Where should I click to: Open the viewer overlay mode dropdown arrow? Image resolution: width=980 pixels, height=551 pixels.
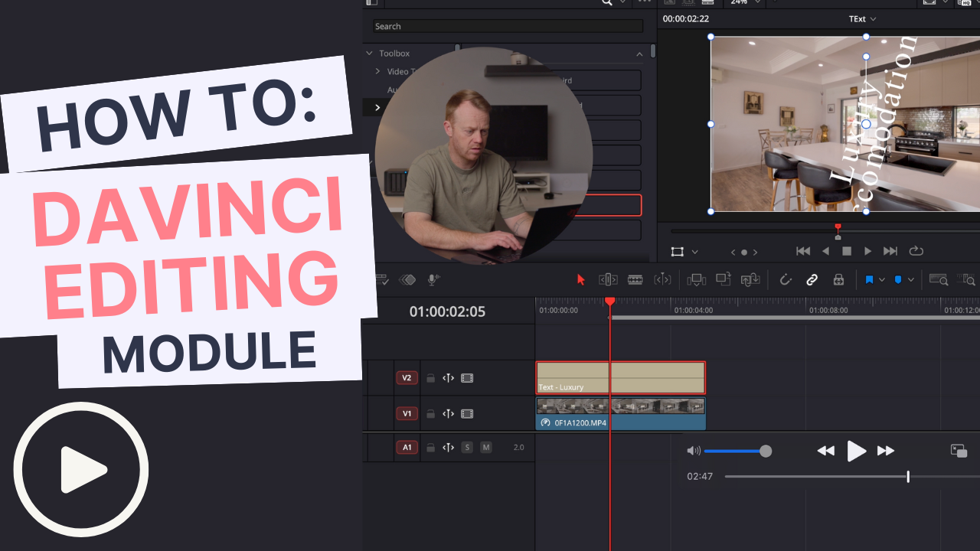point(695,252)
